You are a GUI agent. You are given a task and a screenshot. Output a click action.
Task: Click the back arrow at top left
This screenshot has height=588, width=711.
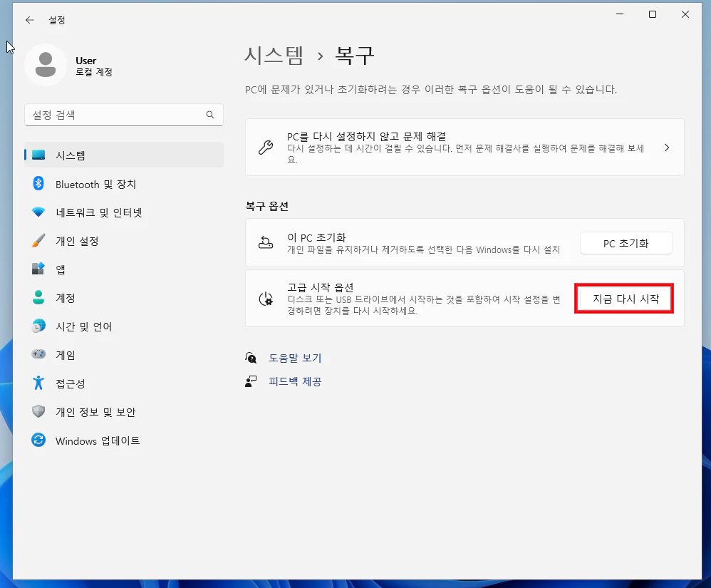coord(28,20)
